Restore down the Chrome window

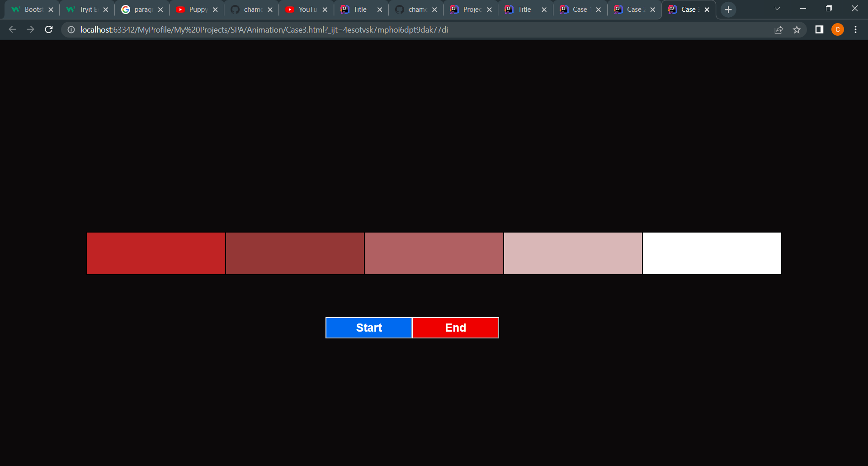point(829,9)
